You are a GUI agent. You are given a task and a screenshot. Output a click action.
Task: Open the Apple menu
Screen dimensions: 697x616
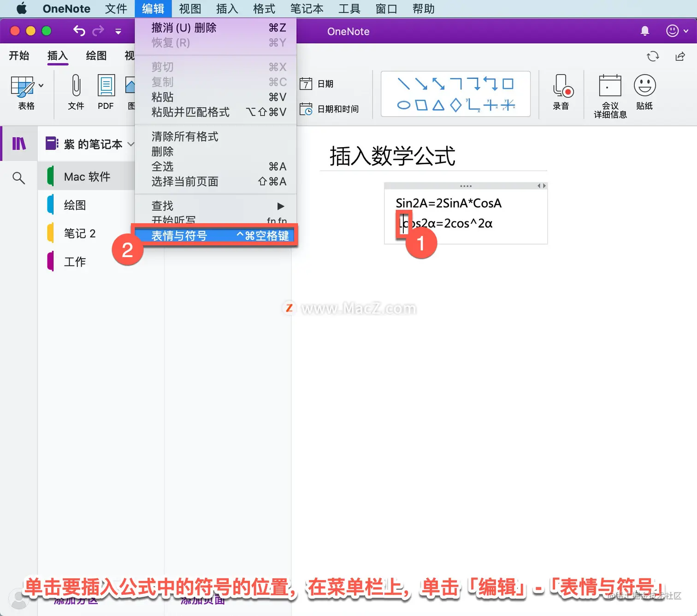coord(21,8)
